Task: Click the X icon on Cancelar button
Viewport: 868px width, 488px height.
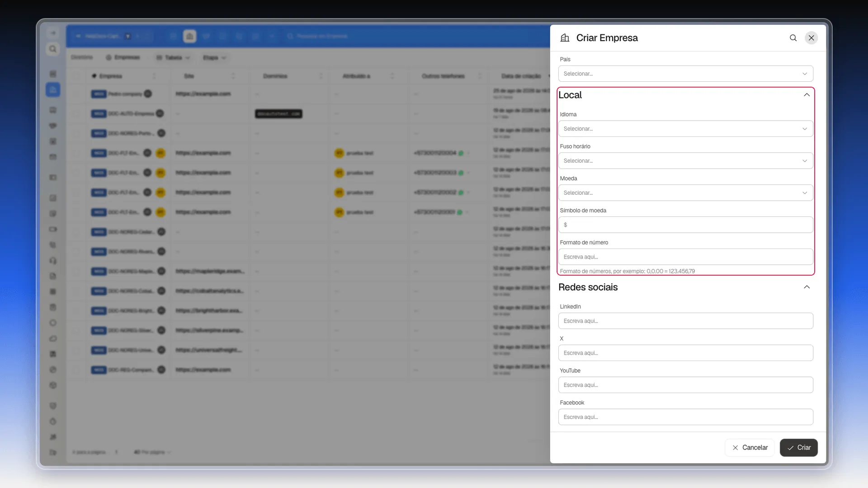Action: [x=735, y=448]
